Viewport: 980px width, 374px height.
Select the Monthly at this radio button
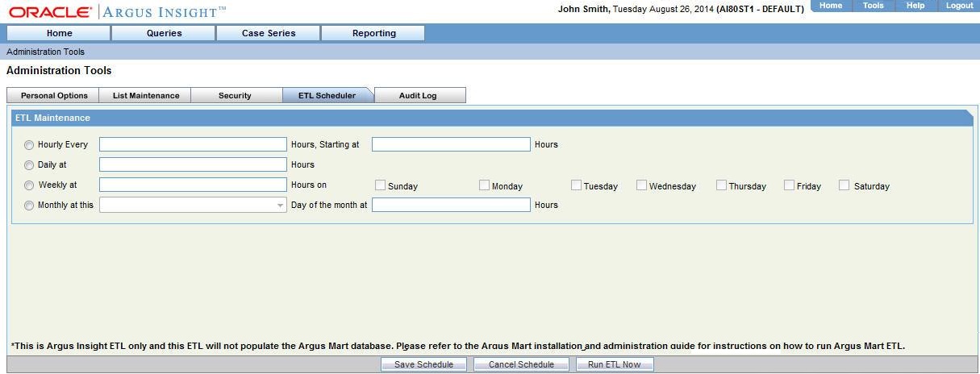[x=29, y=206]
